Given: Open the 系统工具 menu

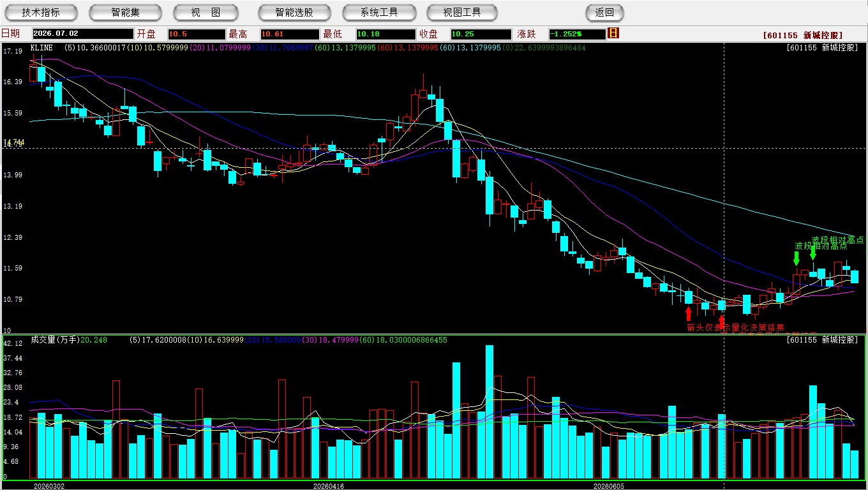Looking at the screenshot, I should (x=379, y=12).
